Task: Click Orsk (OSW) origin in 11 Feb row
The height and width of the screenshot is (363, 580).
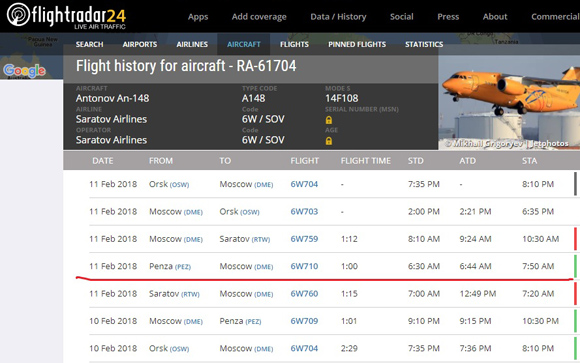Action: (x=169, y=184)
